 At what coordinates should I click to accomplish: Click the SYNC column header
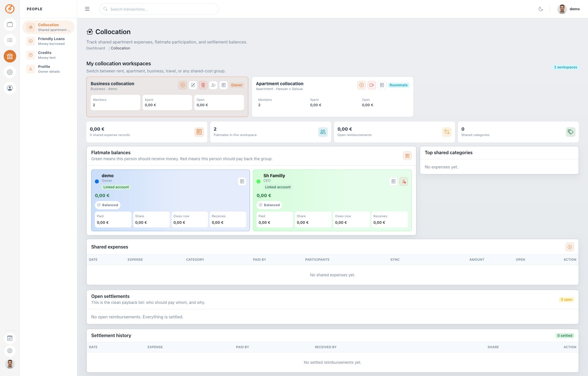click(x=395, y=260)
